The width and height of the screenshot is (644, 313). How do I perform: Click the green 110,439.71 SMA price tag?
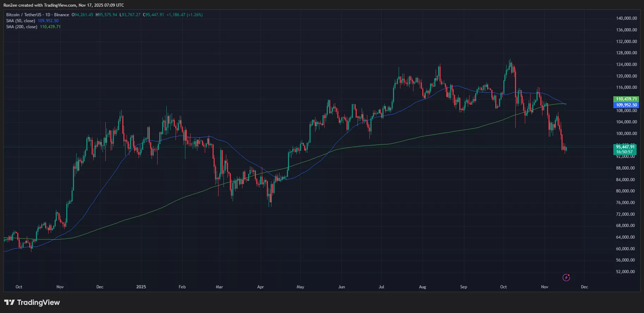pyautogui.click(x=626, y=99)
